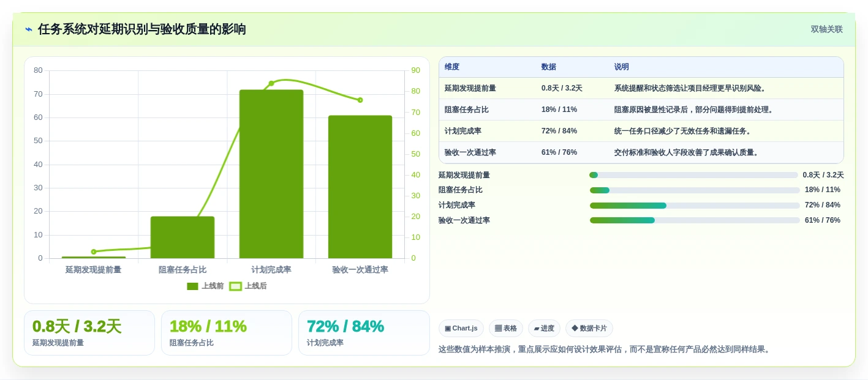Toggle the 上线后 legend swatch
The height and width of the screenshot is (380, 868).
tap(235, 286)
